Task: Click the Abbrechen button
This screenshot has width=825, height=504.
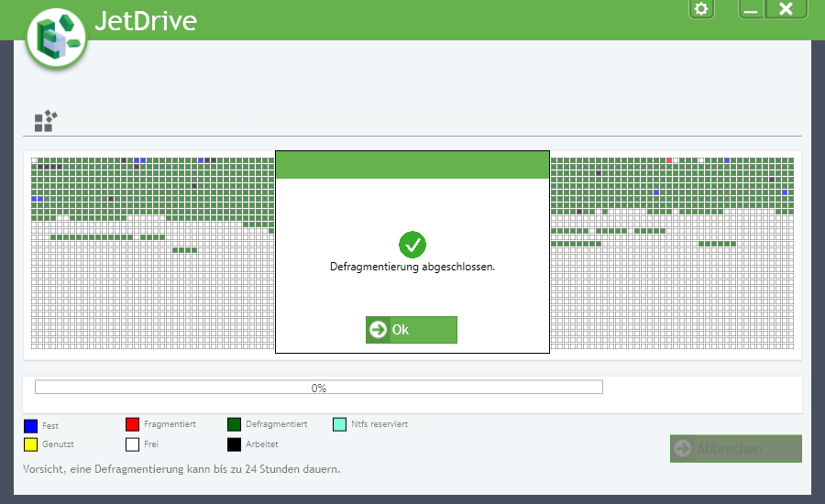Action: click(735, 449)
